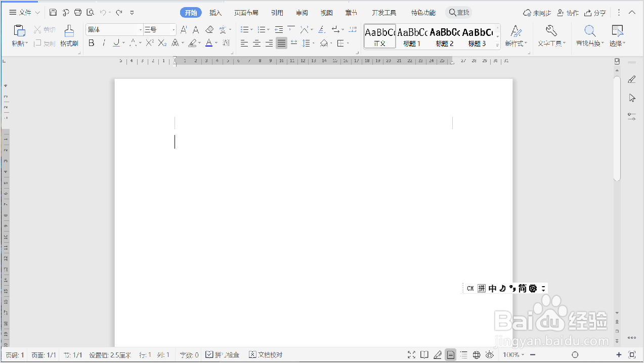
Task: Toggle eye protection mode icon in status bar
Action: pos(490,355)
